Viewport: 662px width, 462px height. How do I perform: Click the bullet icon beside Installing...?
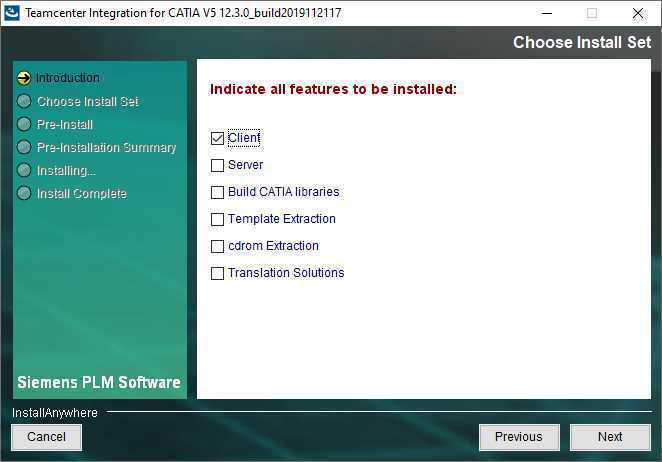(24, 170)
